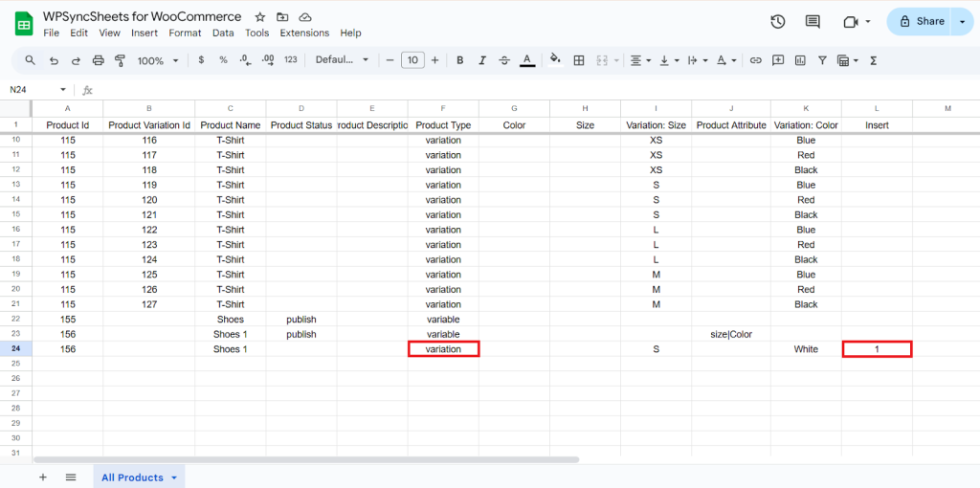Select the cell containing size|Color
The height and width of the screenshot is (488, 980).
(731, 334)
